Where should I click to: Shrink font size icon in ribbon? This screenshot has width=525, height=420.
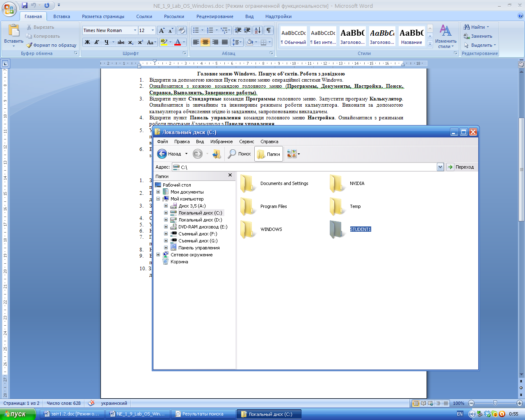click(171, 31)
